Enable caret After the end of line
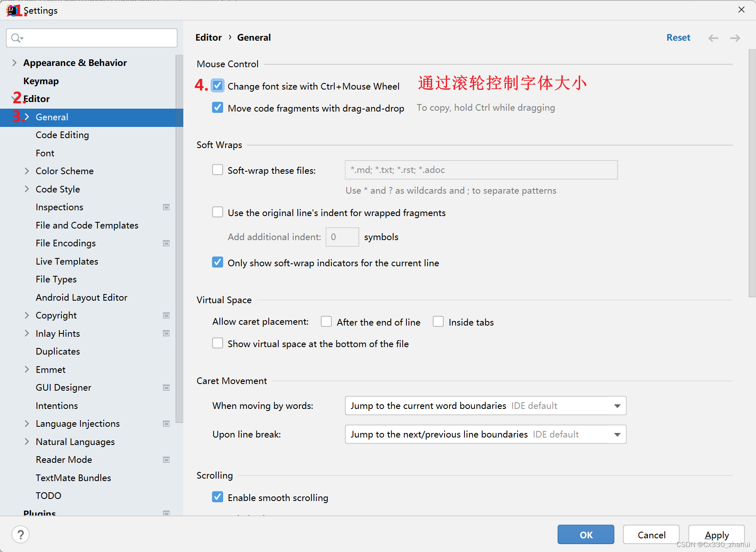 point(326,321)
